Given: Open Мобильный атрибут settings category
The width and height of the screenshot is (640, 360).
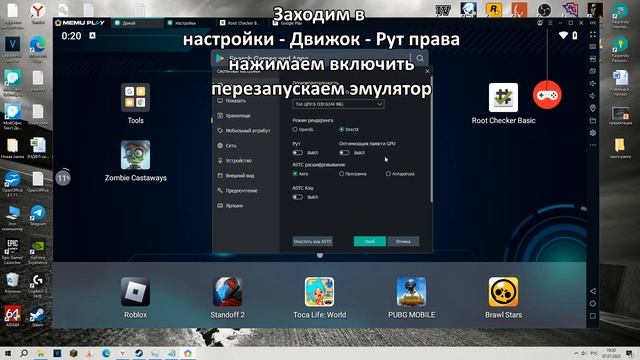Looking at the screenshot, I should click(245, 131).
